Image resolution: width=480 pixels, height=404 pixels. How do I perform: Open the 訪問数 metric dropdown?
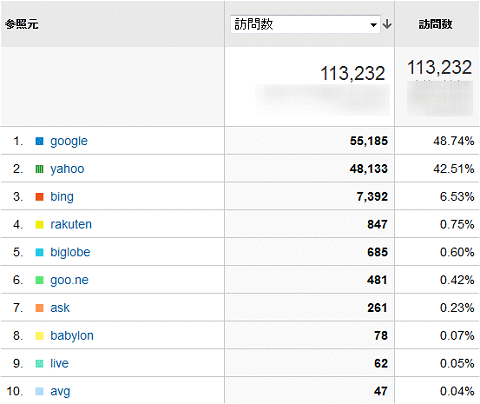click(x=305, y=24)
